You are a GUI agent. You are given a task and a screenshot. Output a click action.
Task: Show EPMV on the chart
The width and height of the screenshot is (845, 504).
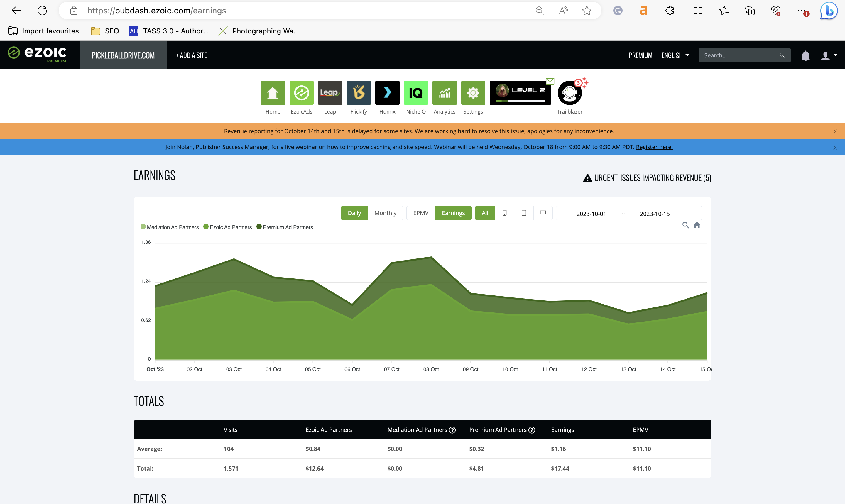(420, 213)
